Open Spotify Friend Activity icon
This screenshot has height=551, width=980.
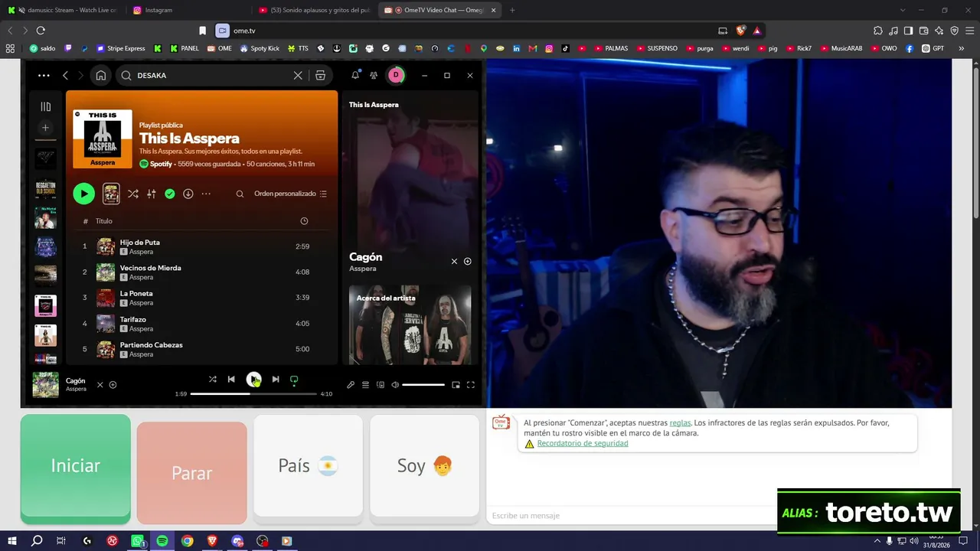[374, 76]
